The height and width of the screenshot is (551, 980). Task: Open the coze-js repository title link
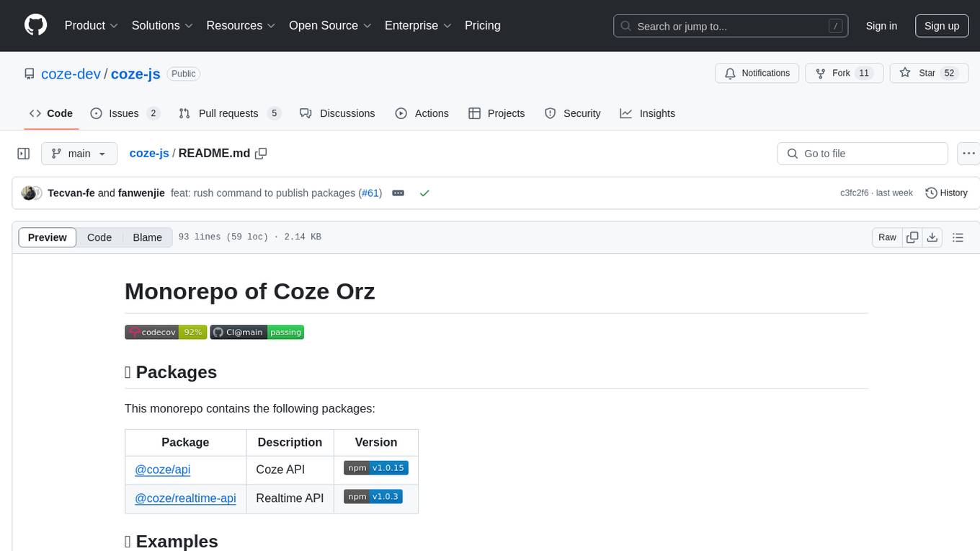(x=135, y=74)
